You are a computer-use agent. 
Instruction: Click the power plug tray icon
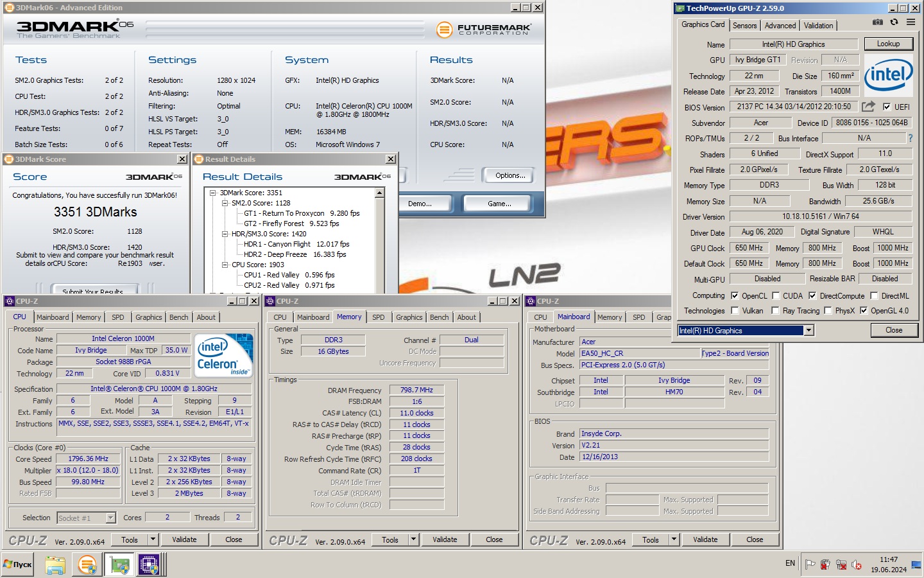pos(825,565)
